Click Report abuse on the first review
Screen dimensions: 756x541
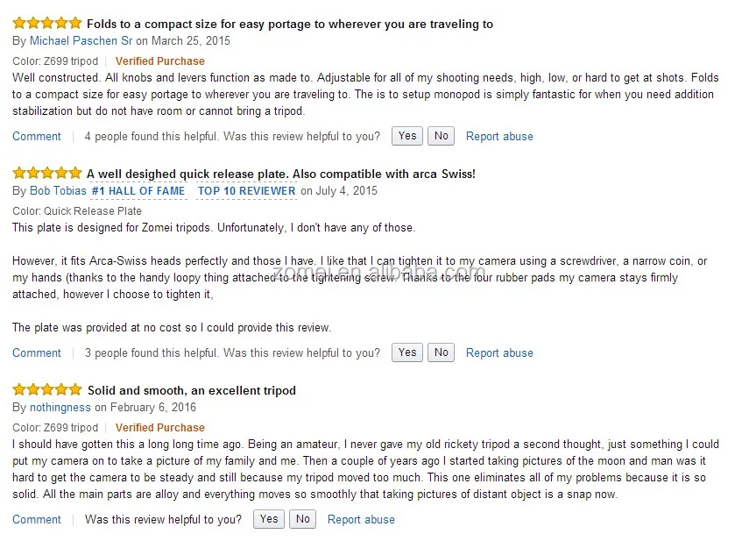point(499,136)
